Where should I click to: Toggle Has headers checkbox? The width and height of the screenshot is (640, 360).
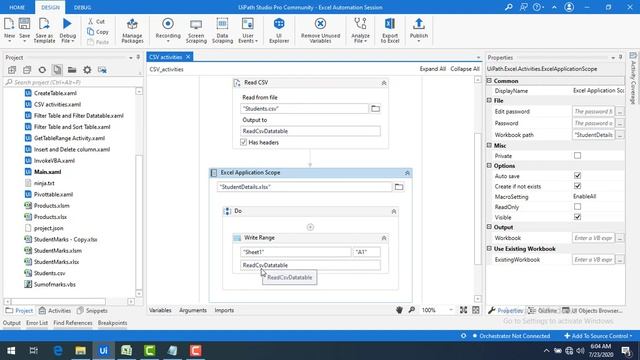(x=244, y=142)
